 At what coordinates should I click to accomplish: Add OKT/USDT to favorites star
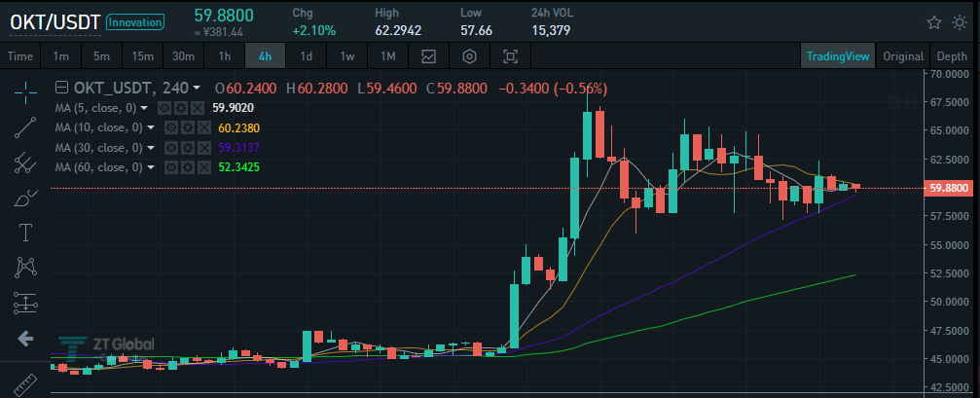(x=933, y=23)
